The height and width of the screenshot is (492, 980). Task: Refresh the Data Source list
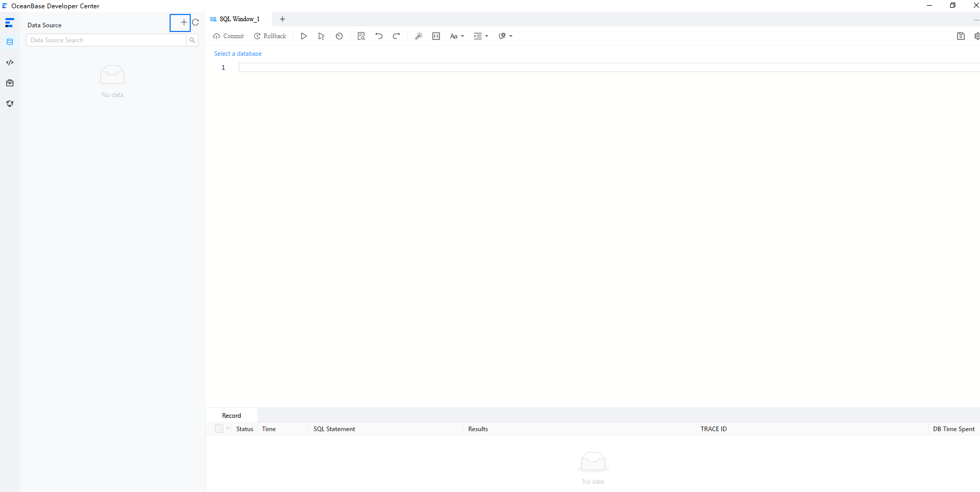point(195,23)
